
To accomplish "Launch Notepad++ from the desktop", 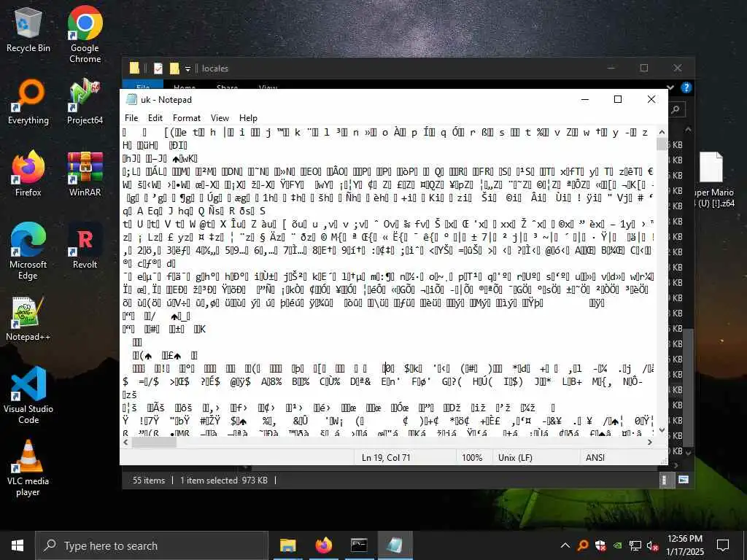I will click(x=28, y=319).
